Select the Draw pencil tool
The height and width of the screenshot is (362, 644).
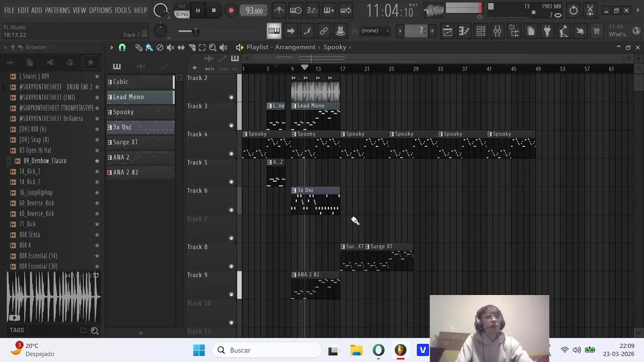[x=139, y=47]
